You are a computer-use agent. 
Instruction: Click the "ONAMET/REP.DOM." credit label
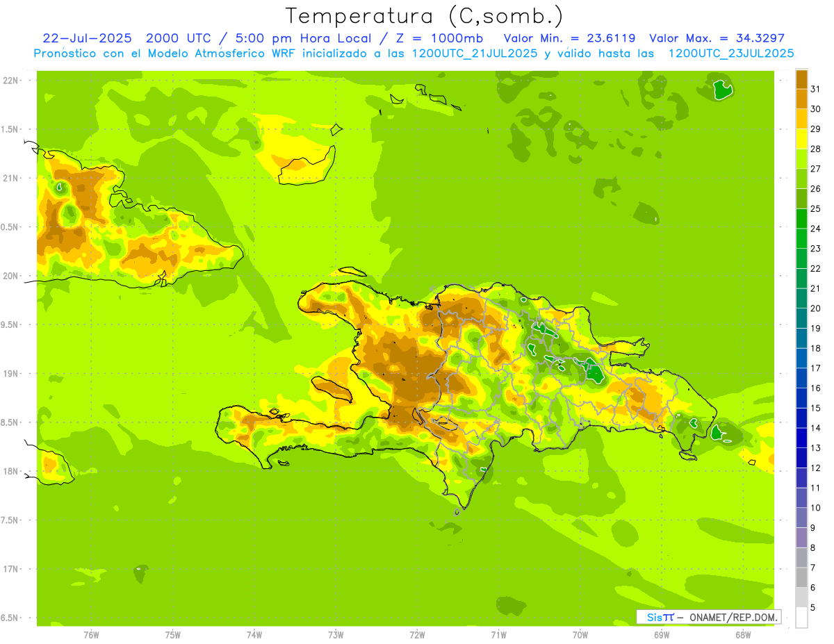[x=734, y=617]
